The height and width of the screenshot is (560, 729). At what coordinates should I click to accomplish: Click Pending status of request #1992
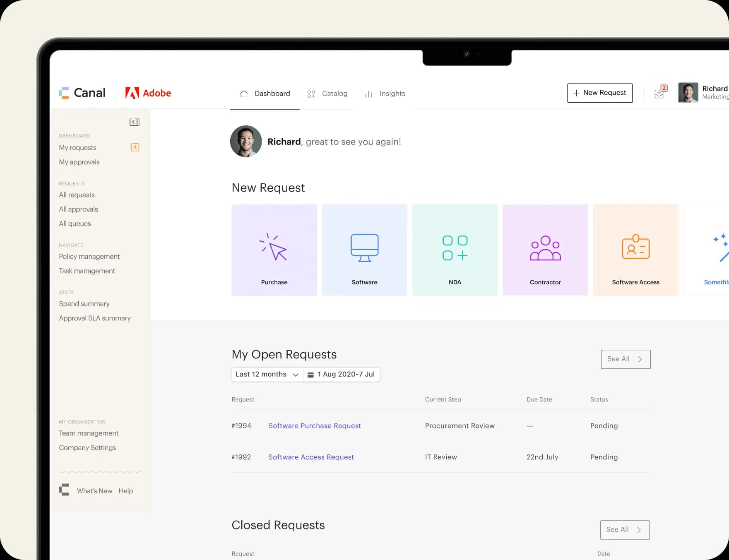[604, 457]
